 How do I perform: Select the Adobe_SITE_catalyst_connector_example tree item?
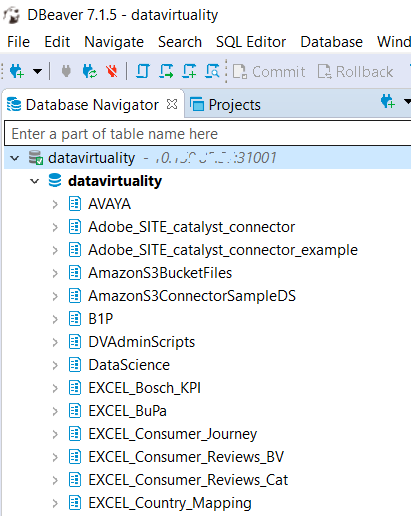pyautogui.click(x=223, y=250)
